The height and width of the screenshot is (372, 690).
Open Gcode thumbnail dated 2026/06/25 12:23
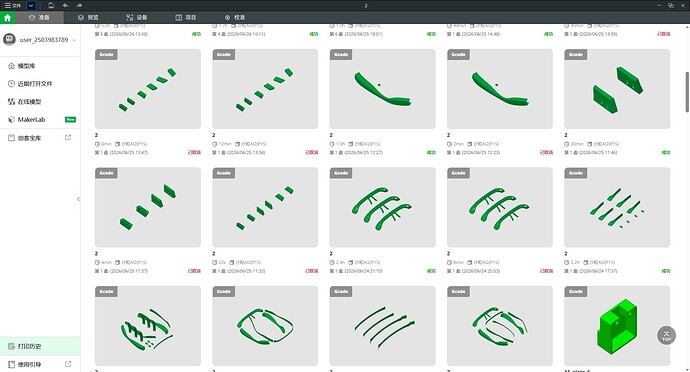(500, 88)
